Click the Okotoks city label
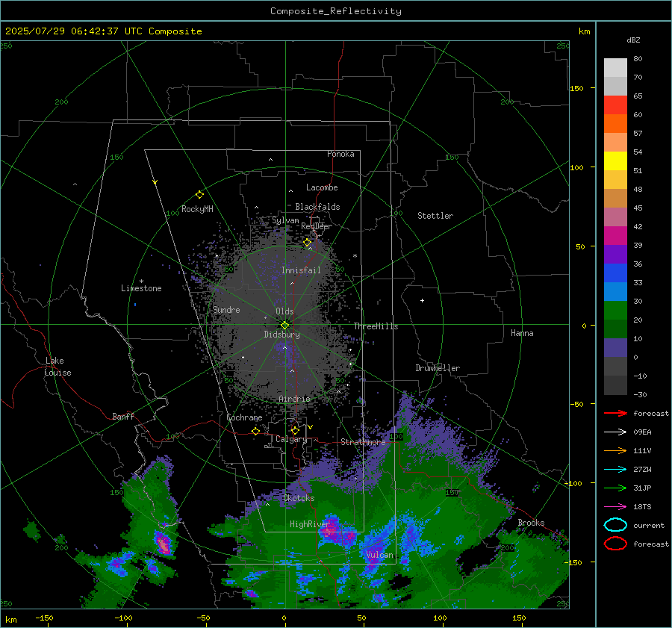This screenshot has height=628, width=672. (299, 498)
